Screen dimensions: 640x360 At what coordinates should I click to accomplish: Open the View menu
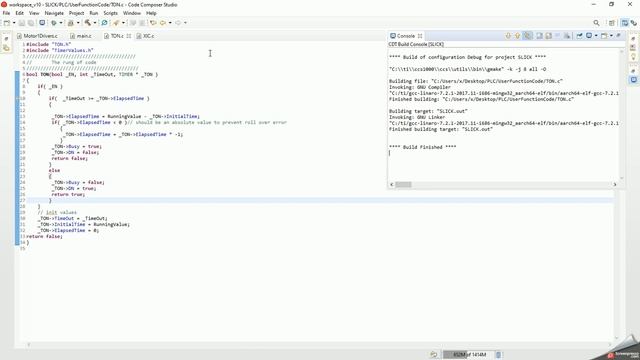[x=34, y=13]
